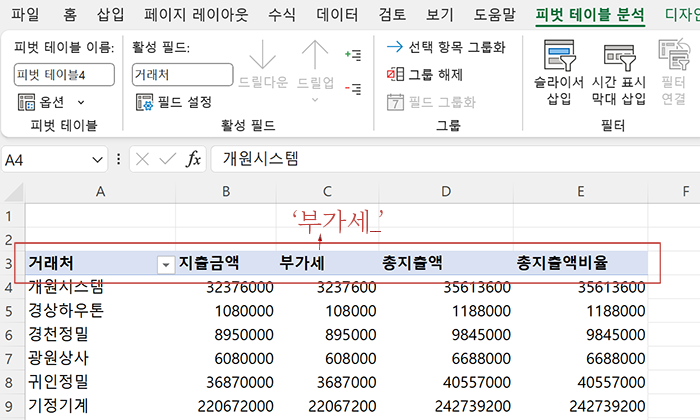Viewport: 700px width, 420px height.
Task: Open the 거래처 filter dropdown
Action: click(166, 265)
